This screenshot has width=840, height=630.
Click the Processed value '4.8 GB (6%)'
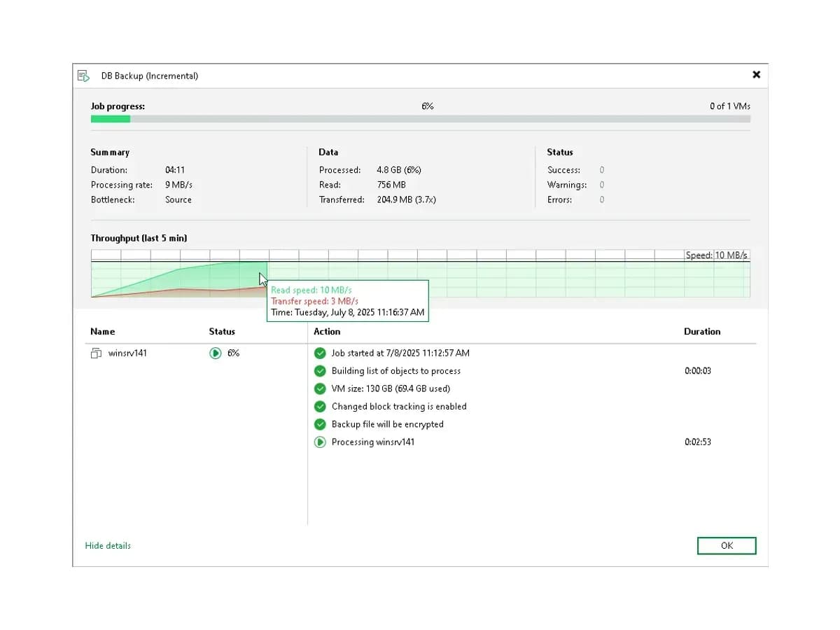(x=399, y=170)
